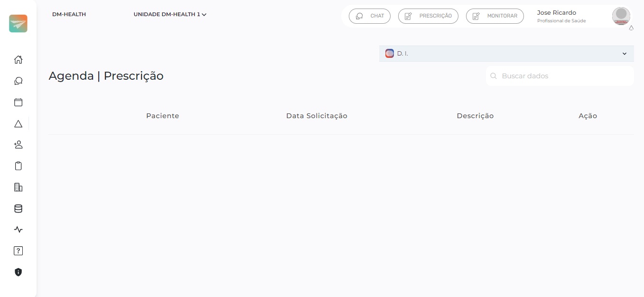Click the building sidebar icon

click(18, 187)
